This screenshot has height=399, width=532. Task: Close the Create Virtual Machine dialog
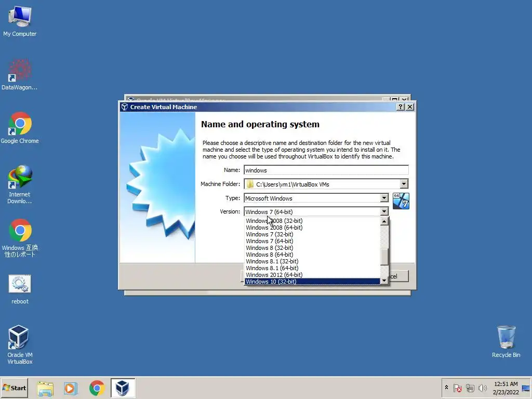410,107
